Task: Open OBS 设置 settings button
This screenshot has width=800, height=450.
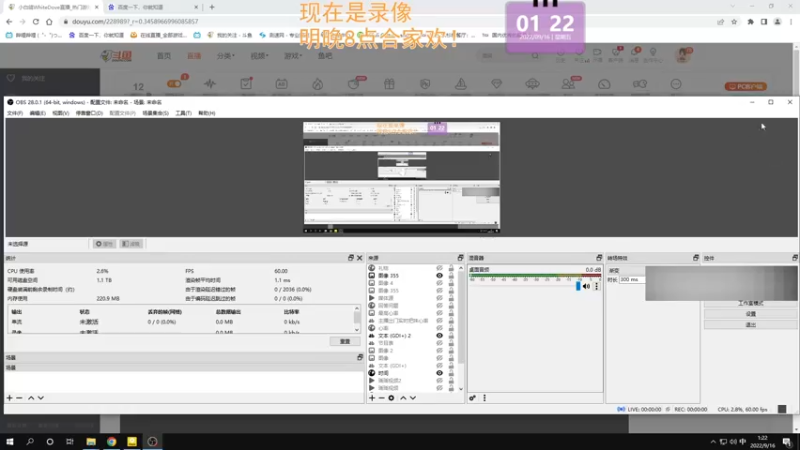Action: click(x=751, y=314)
